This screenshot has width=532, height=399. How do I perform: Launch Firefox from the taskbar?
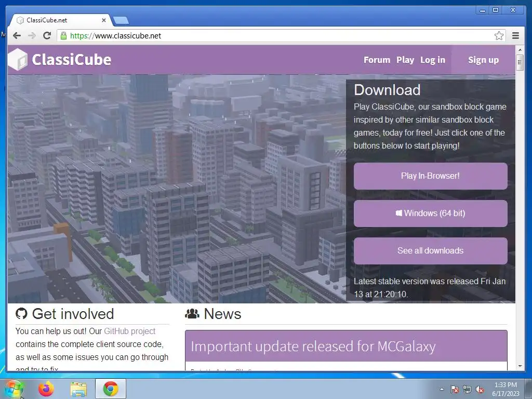(x=46, y=389)
